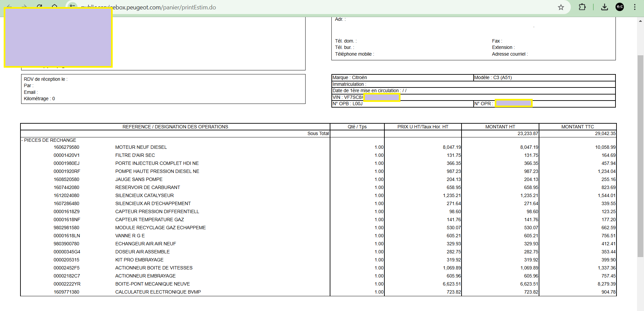Click the Marque : Citroën field
The width and height of the screenshot is (644, 311).
tap(402, 77)
